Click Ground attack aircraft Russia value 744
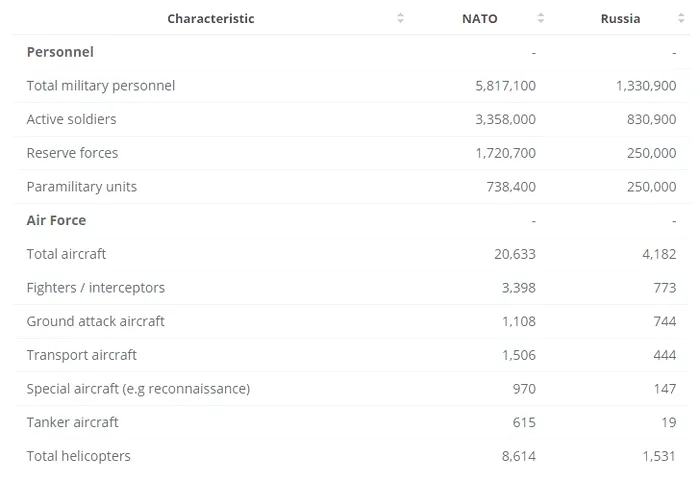Image resolution: width=700 pixels, height=483 pixels. click(x=665, y=321)
